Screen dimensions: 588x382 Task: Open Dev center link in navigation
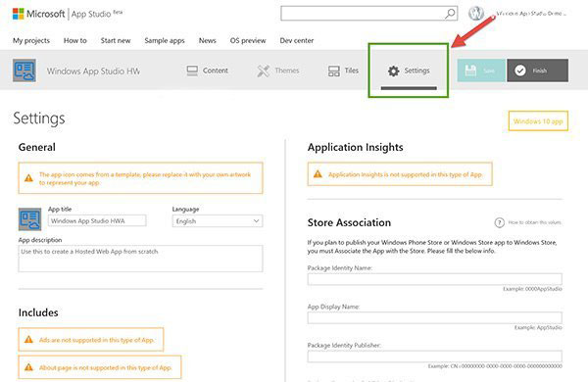[297, 40]
